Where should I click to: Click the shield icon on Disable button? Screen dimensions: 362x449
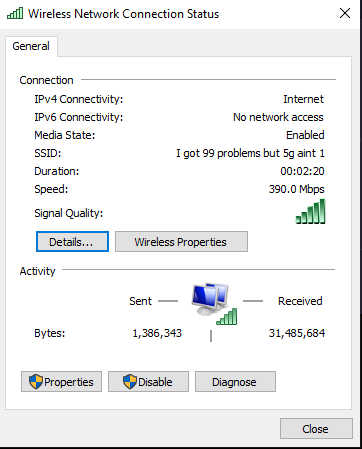(130, 382)
